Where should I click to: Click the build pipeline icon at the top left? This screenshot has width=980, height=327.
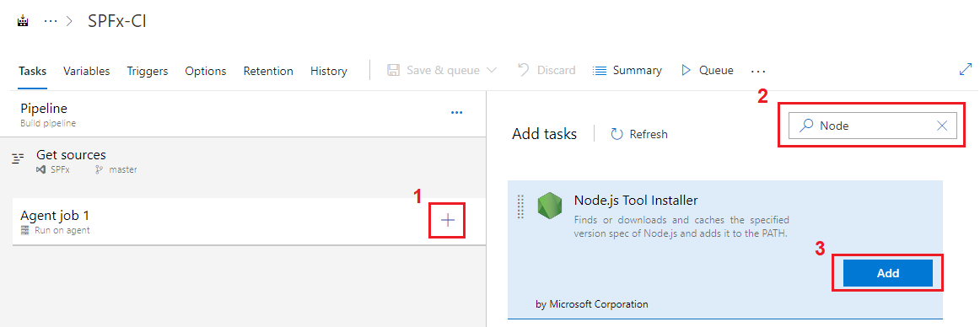click(x=24, y=20)
